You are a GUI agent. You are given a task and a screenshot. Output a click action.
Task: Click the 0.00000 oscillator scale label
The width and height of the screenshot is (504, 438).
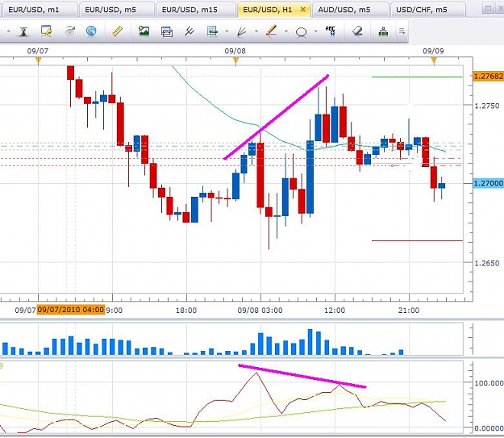(489, 428)
